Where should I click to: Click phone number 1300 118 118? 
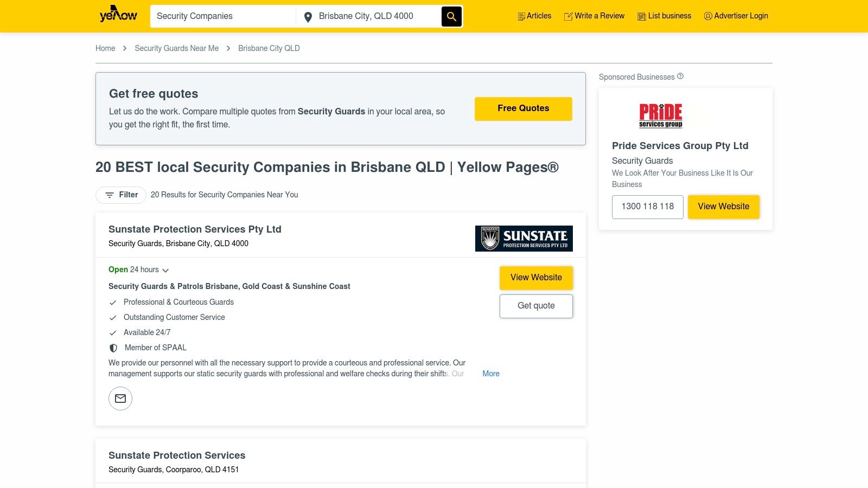[647, 207]
